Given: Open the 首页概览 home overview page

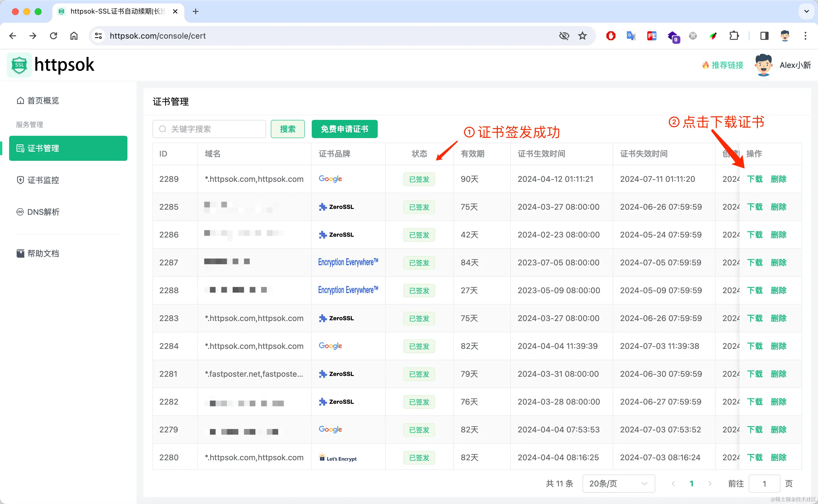Looking at the screenshot, I should tap(38, 101).
